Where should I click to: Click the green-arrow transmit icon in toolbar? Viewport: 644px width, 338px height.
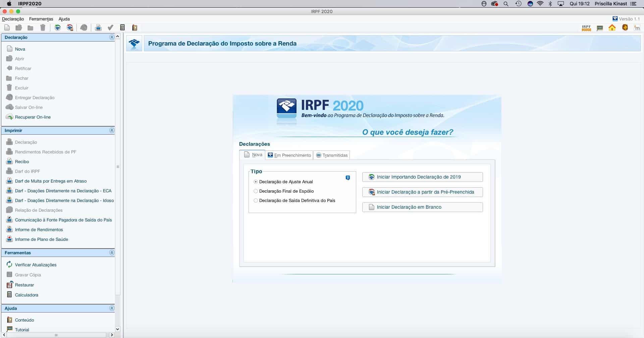click(x=58, y=27)
